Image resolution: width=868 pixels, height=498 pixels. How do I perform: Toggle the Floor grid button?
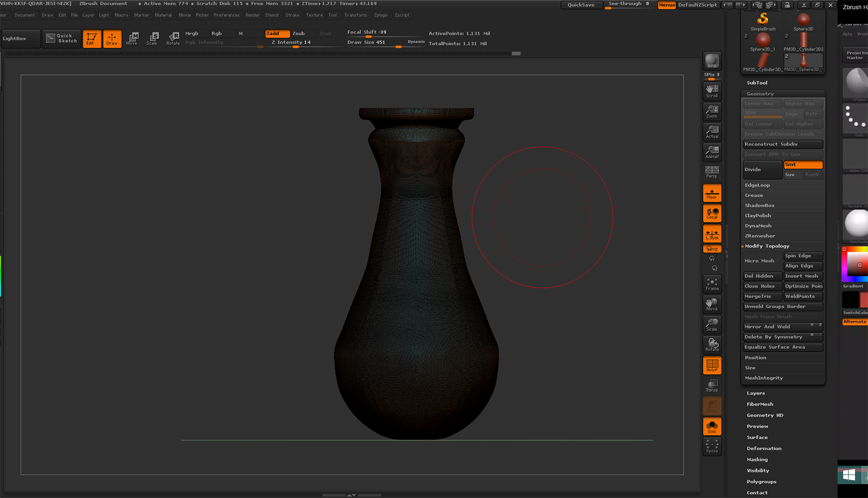[712, 194]
